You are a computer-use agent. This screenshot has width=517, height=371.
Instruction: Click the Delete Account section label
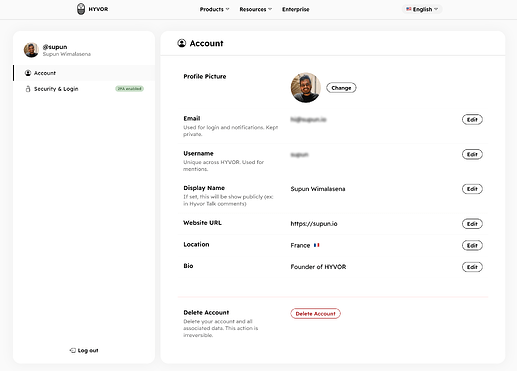coord(206,312)
